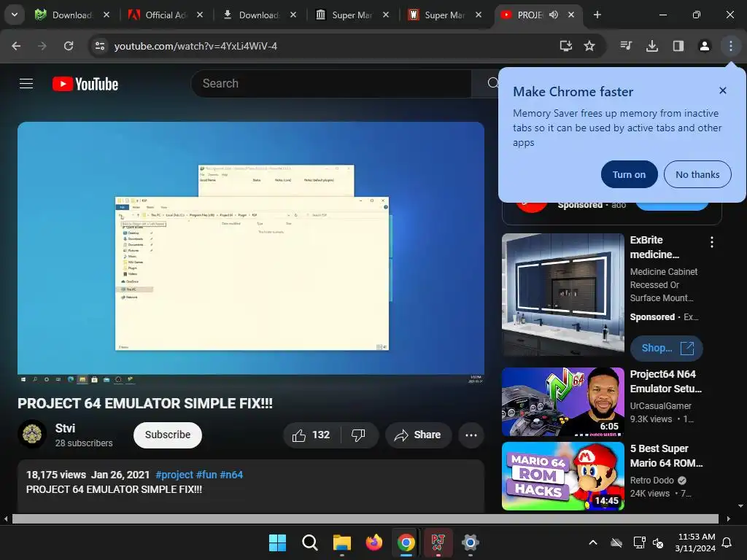The height and width of the screenshot is (560, 747).
Task: Click the video player to pause playback
Action: coord(251,252)
